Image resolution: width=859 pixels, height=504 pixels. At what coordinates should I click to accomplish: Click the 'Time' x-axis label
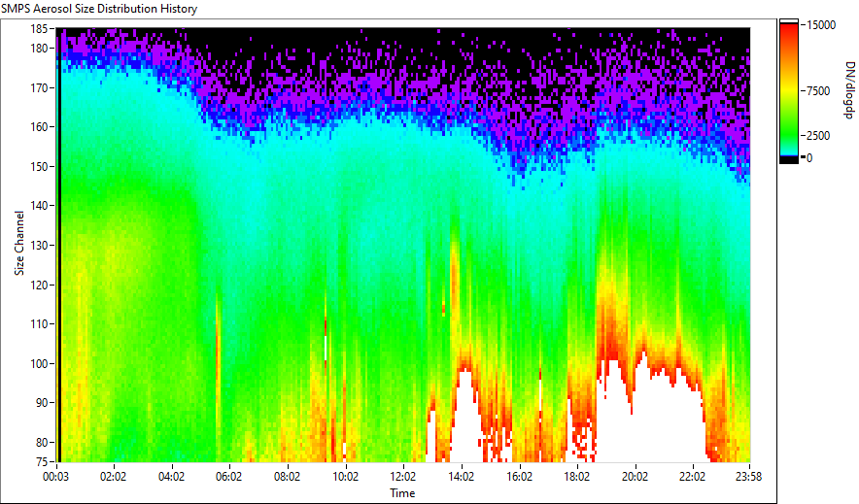(402, 493)
